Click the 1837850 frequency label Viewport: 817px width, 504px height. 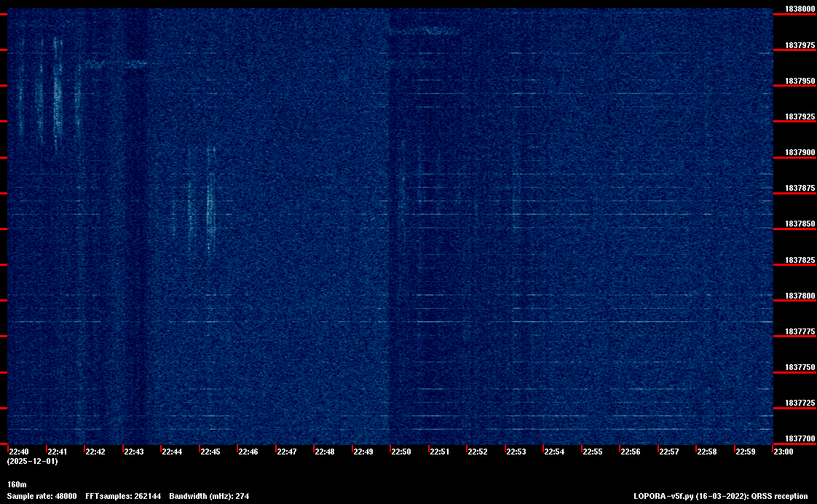[x=800, y=224]
